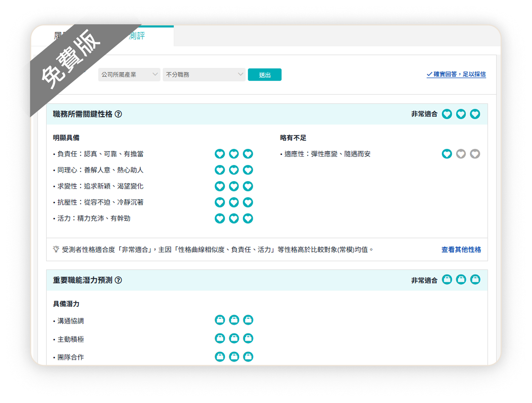Click help icon beside 重要職能潛力預測

[x=118, y=280]
